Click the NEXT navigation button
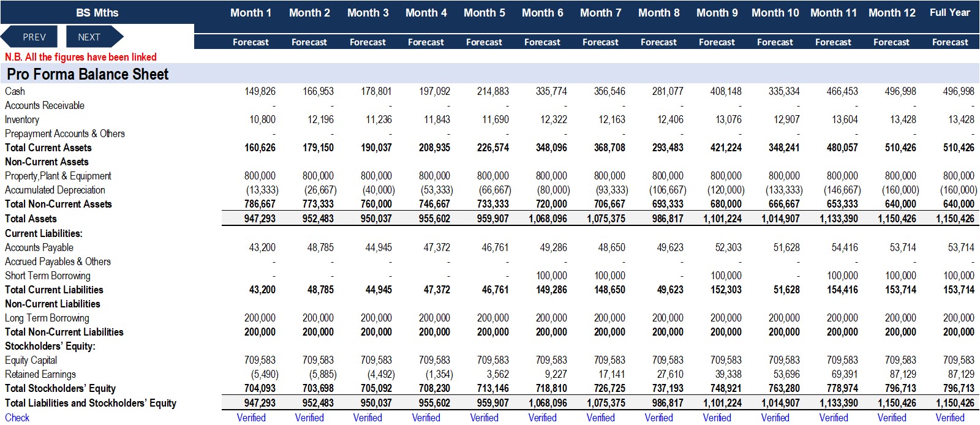980x425 pixels. click(94, 37)
